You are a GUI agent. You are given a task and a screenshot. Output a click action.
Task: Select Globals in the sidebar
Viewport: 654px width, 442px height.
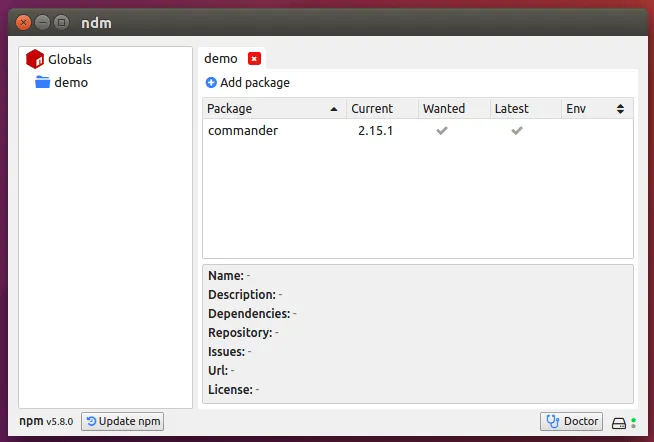[x=69, y=59]
